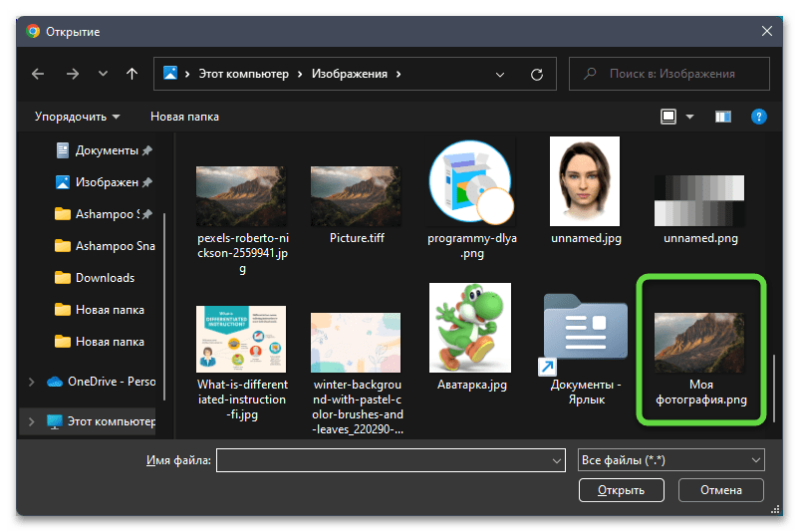799x532 pixels.
Task: Select the Моя фотография.png thumbnail
Action: (x=700, y=351)
